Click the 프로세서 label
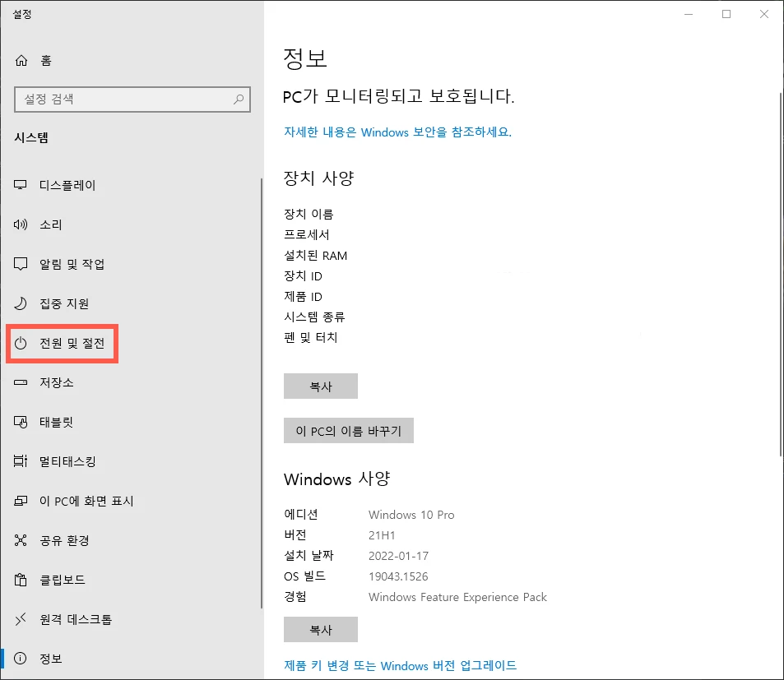 point(307,235)
